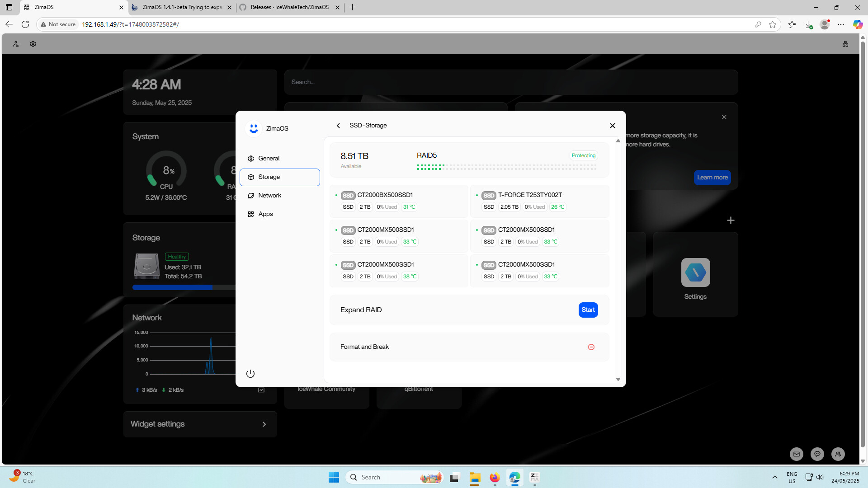Open the Settings app tile
Screen dimensions: 868x488
coord(695,274)
